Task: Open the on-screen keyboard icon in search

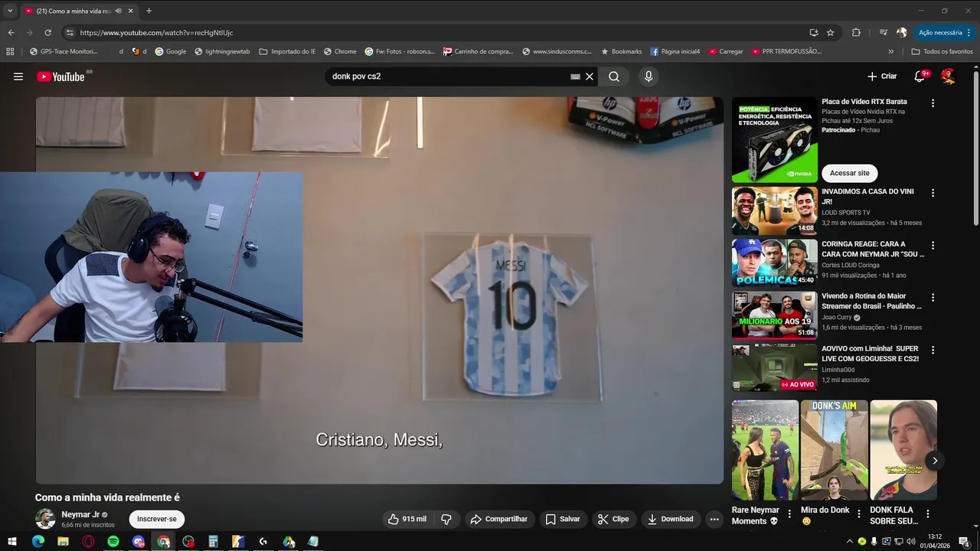Action: 575,77
